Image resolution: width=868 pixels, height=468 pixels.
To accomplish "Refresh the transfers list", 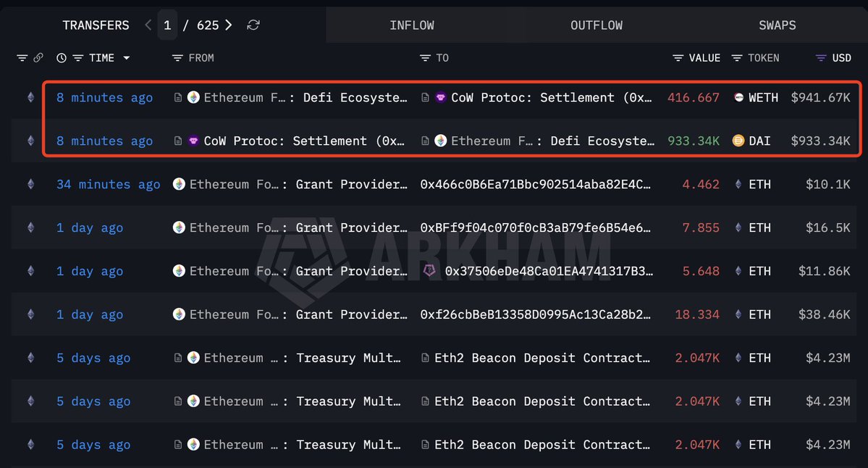I will [253, 25].
